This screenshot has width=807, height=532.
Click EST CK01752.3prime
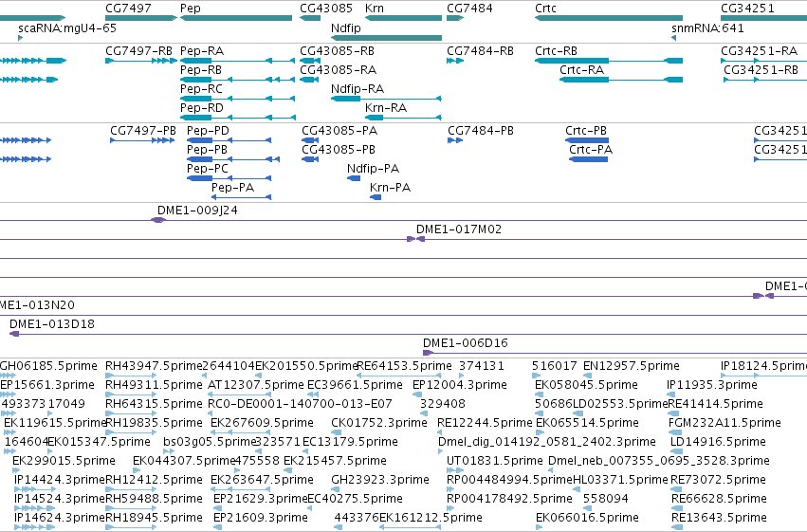point(379,423)
